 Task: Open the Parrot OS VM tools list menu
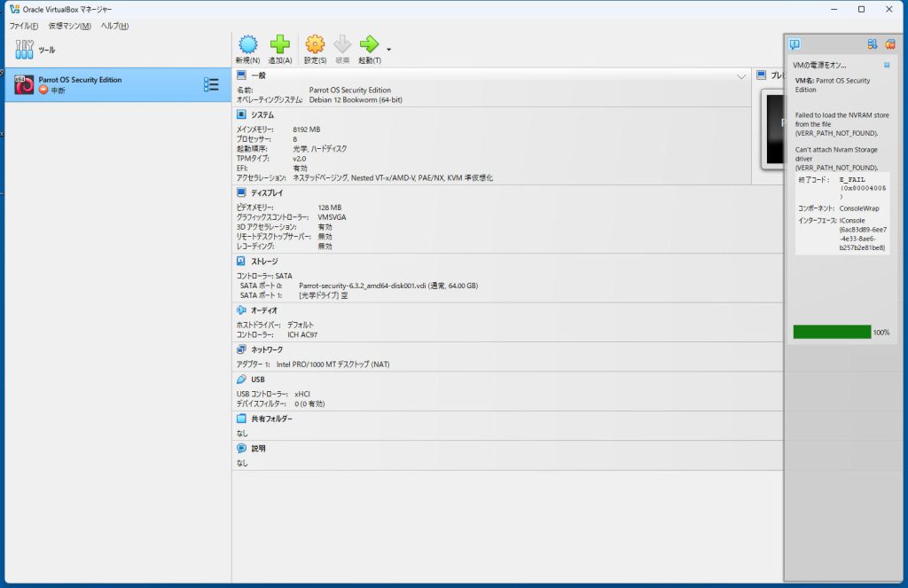click(x=211, y=84)
